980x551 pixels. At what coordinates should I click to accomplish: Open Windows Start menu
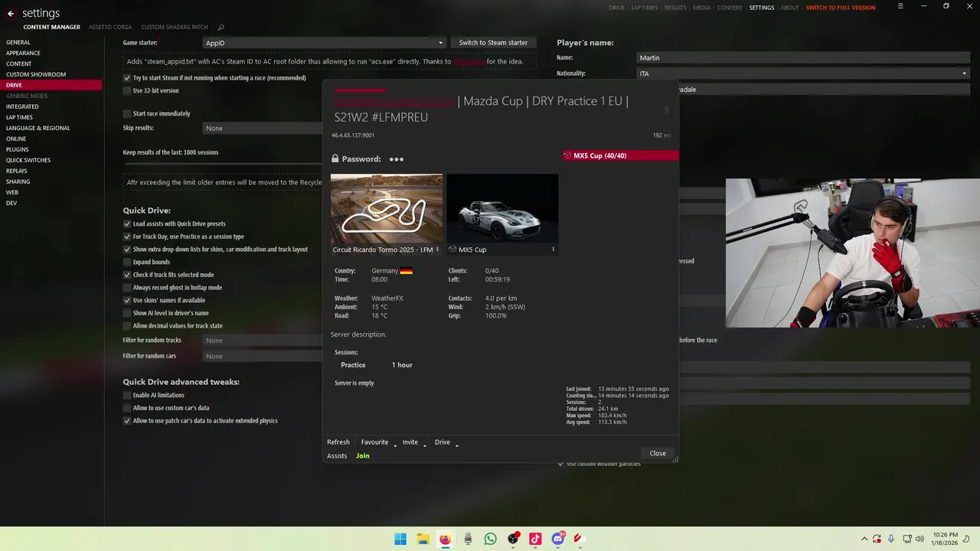(400, 539)
